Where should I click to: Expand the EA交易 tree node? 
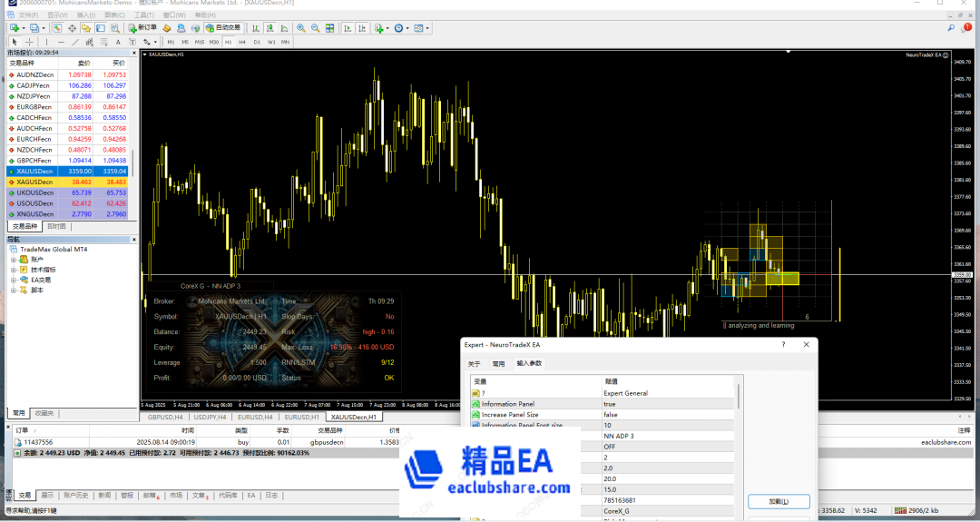click(13, 280)
